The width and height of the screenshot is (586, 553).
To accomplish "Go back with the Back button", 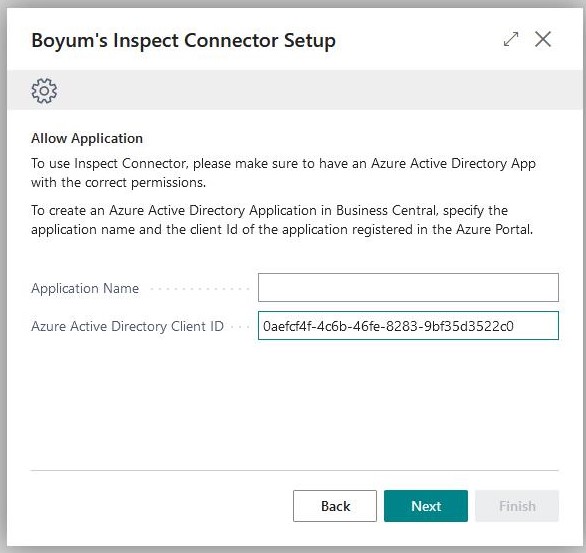I will [335, 506].
